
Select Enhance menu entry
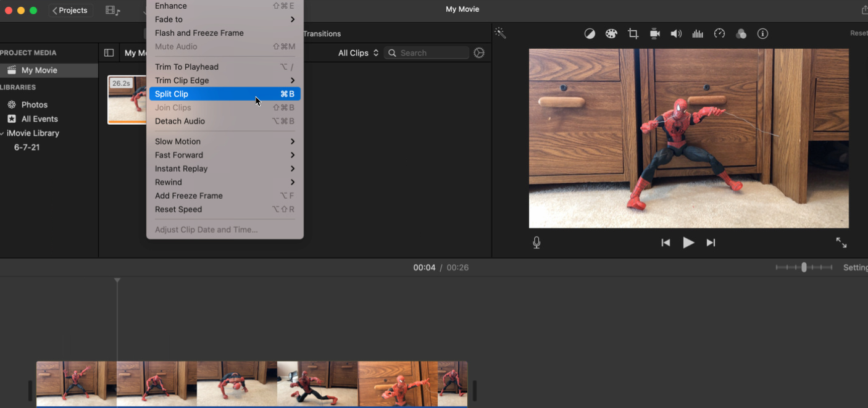point(225,6)
